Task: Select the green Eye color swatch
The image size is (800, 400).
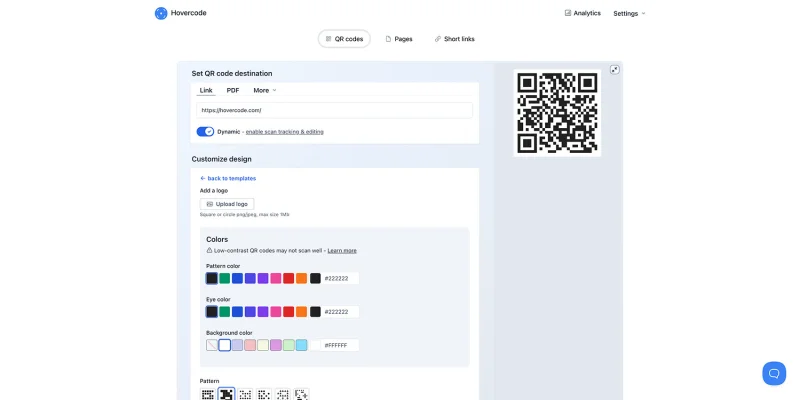Action: coord(224,312)
